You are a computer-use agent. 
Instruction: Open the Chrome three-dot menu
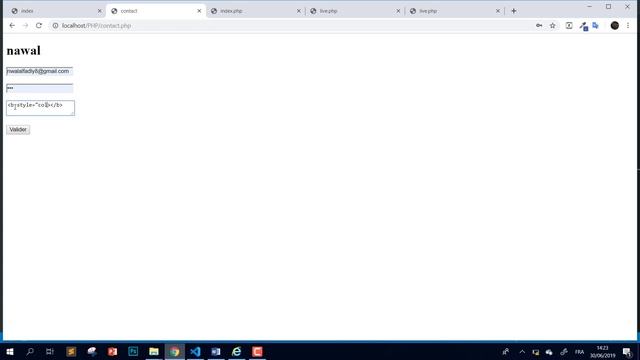(628, 25)
